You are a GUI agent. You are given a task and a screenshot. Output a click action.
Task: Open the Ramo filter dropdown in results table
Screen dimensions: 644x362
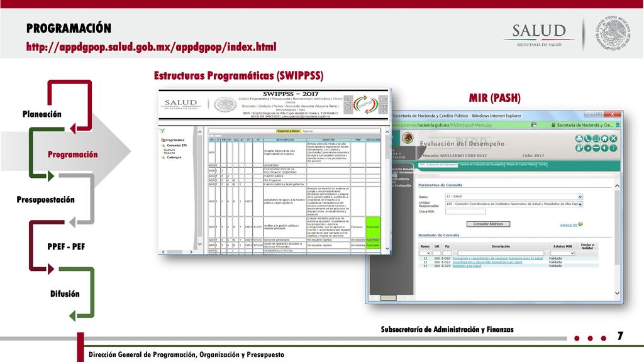point(425,253)
